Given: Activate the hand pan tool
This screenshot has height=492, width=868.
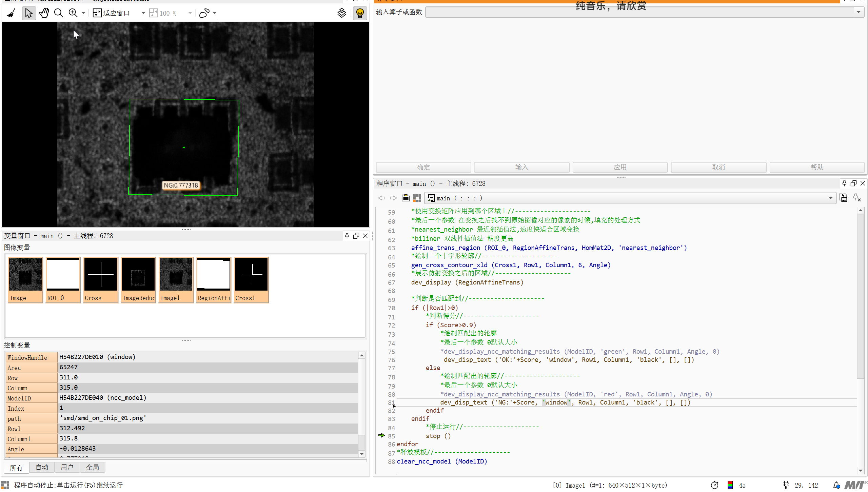Looking at the screenshot, I should [x=44, y=13].
